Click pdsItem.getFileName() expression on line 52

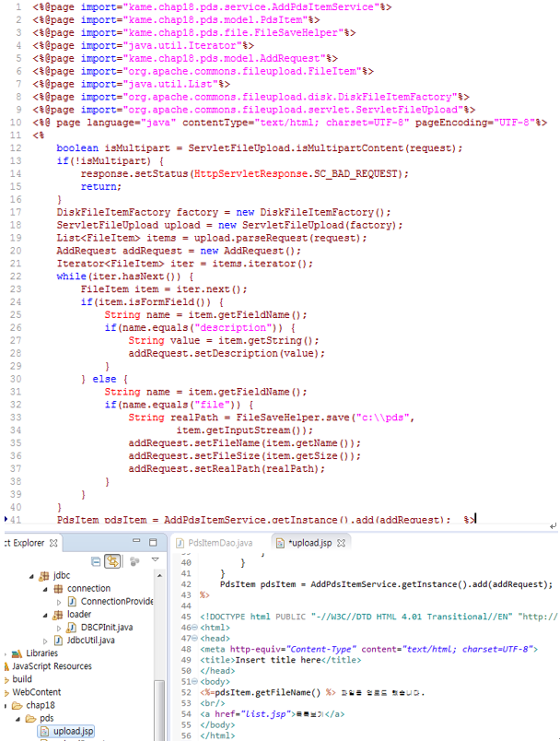click(x=268, y=693)
